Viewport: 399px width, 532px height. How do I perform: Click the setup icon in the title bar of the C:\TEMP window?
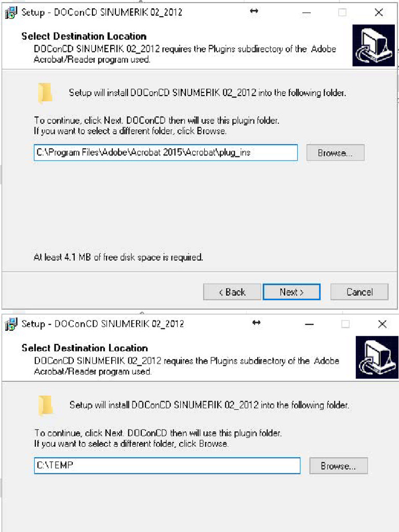coord(11,324)
